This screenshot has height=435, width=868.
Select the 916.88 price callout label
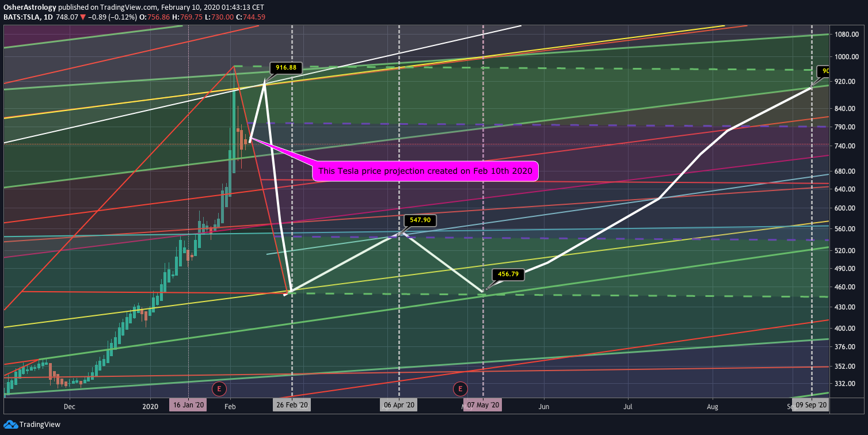tap(286, 68)
